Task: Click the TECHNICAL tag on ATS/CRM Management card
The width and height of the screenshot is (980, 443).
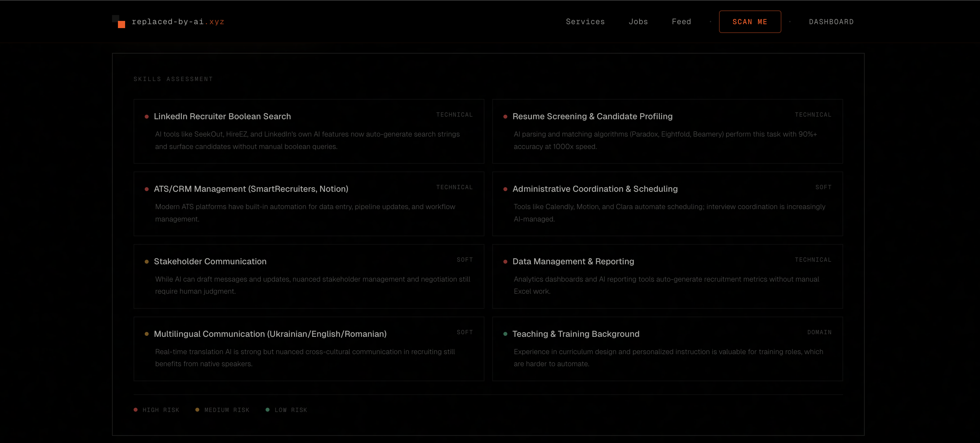Action: (x=454, y=187)
